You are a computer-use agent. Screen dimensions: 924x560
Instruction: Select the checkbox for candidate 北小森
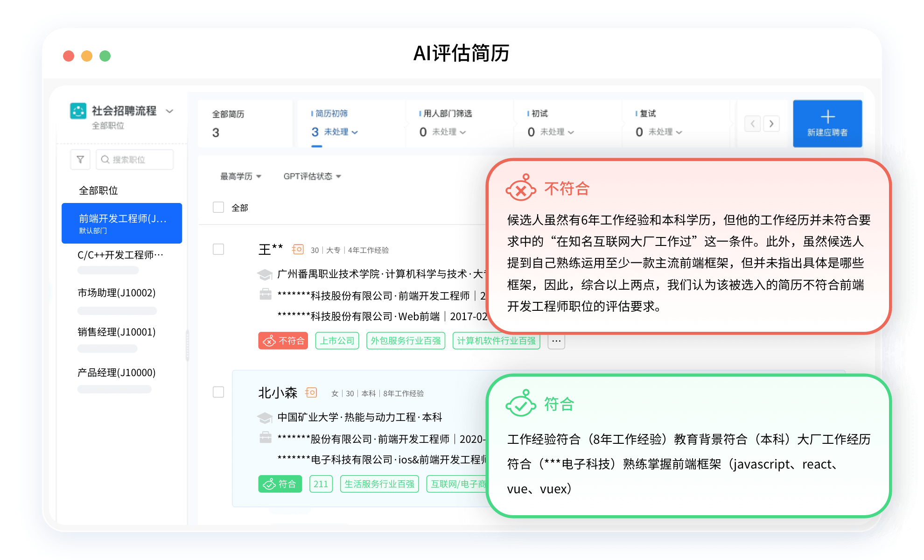[218, 392]
